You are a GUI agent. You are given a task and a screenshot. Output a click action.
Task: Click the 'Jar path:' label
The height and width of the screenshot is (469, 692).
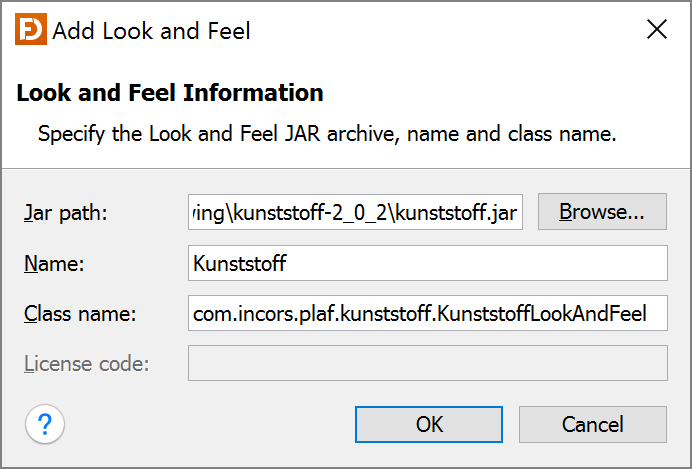[65, 213]
